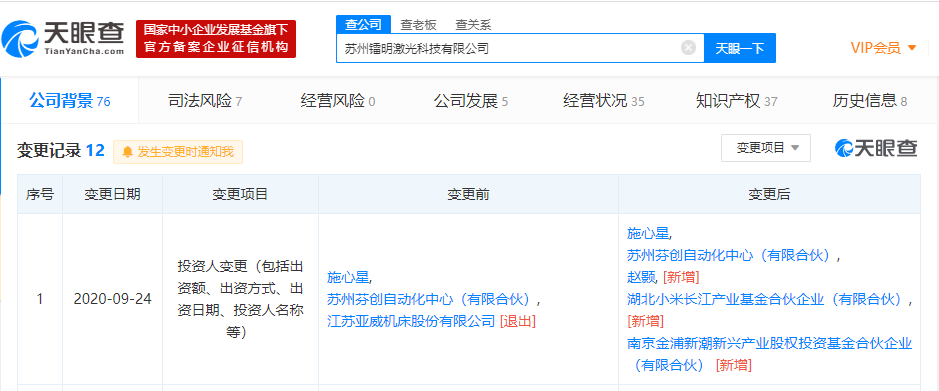Viewport: 939px width, 391px height.
Task: Click the 投资人变更 change item cell
Action: point(240,299)
